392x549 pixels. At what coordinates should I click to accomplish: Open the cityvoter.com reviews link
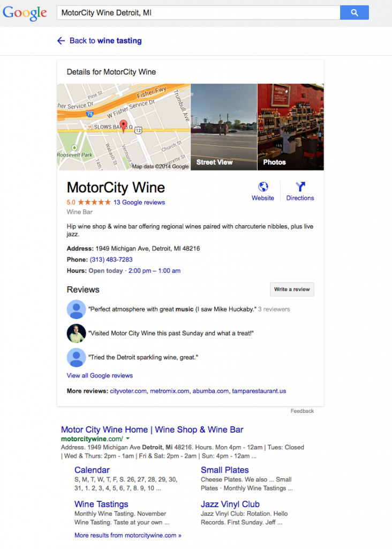coord(128,391)
